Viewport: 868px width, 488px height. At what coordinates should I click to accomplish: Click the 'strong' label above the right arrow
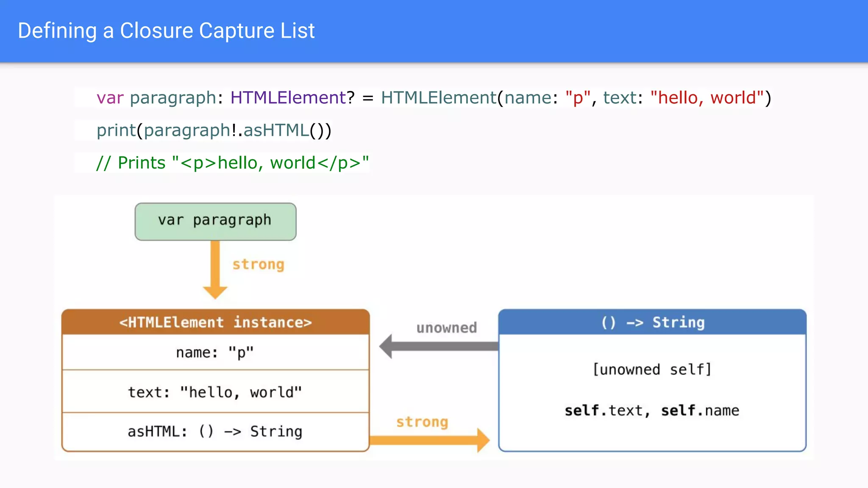[422, 422]
